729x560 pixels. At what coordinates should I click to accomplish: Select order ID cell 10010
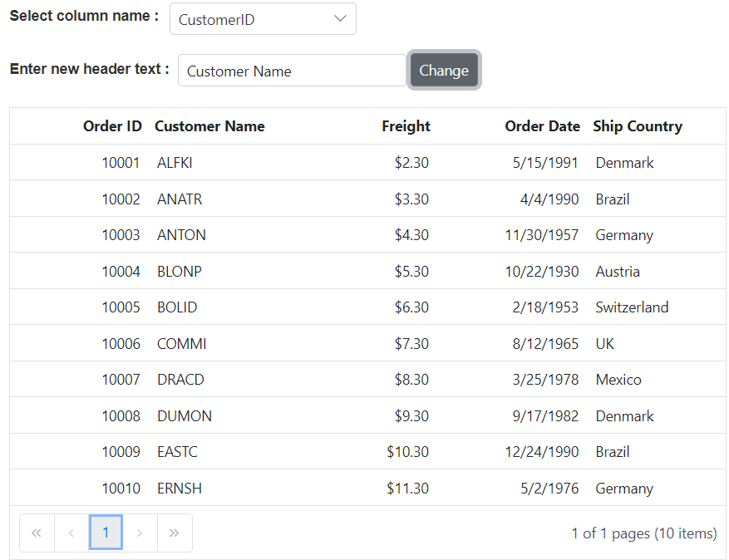coord(121,488)
